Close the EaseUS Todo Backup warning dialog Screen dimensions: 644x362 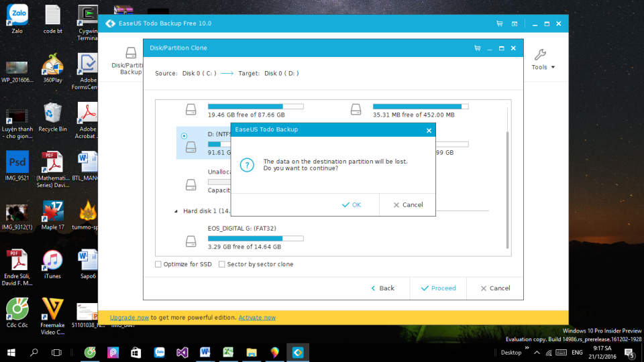(429, 131)
